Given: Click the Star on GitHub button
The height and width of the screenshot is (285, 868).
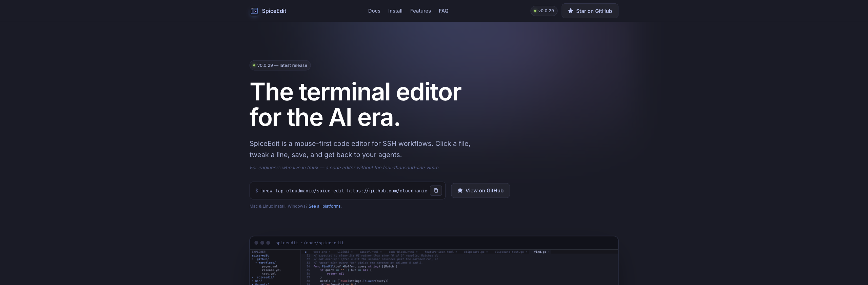Looking at the screenshot, I should tap(590, 11).
